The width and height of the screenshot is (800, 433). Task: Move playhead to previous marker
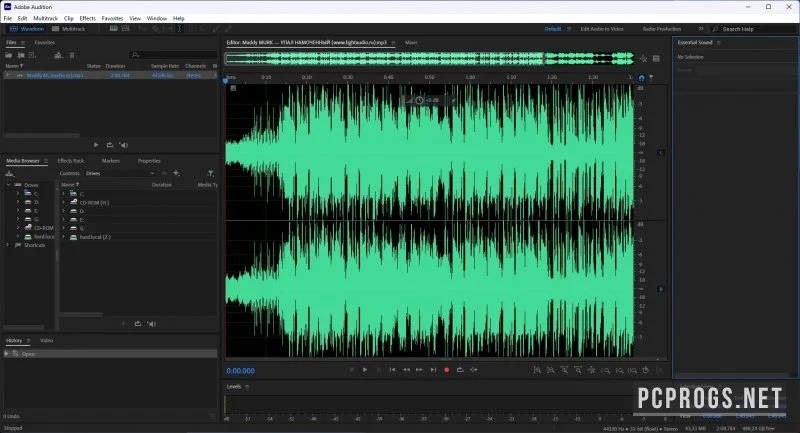tap(392, 370)
